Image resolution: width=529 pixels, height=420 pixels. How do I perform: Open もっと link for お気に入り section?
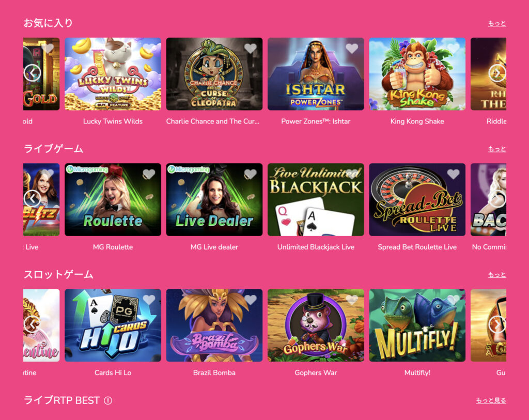(497, 23)
